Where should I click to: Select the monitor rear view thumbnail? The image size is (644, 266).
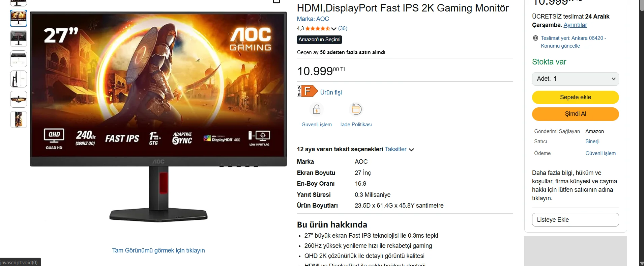[19, 38]
